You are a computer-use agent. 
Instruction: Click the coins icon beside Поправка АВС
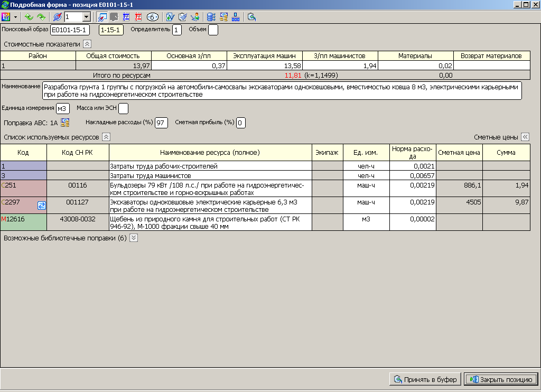point(65,123)
